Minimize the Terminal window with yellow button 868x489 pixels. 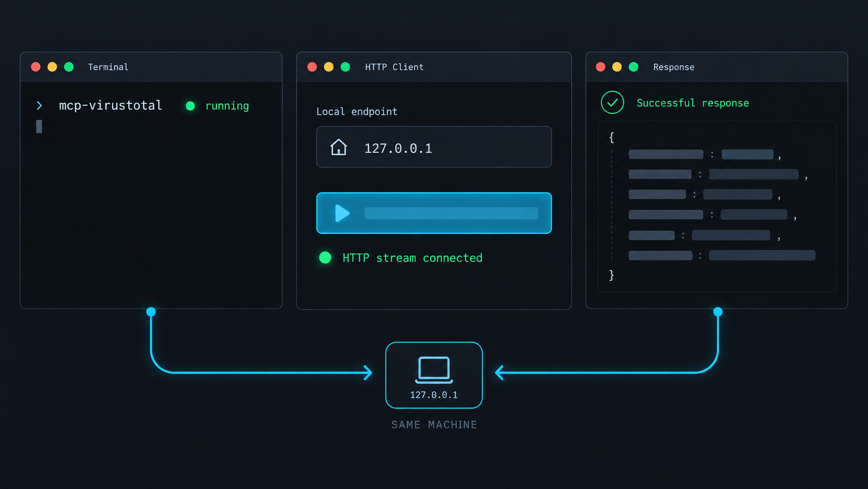(52, 67)
